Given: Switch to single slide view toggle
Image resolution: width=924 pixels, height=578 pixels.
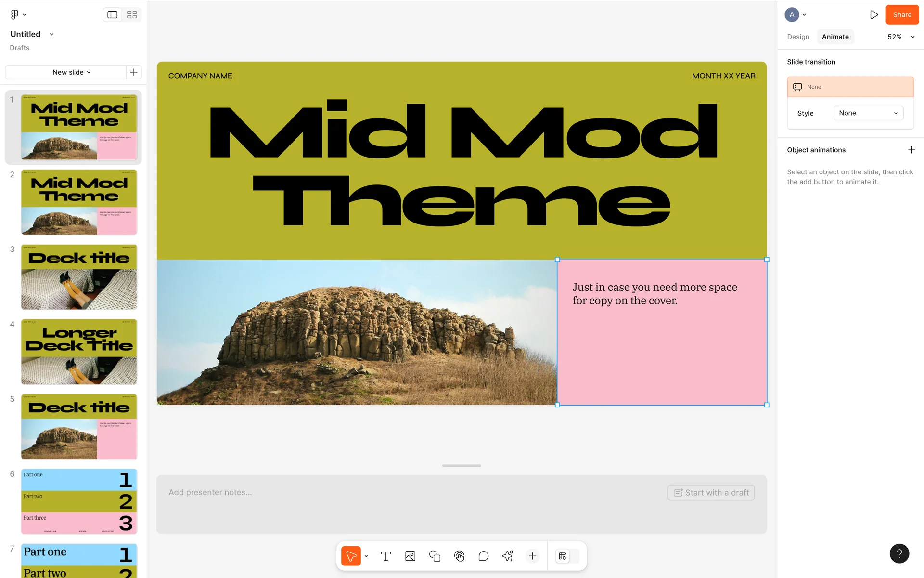Looking at the screenshot, I should [113, 15].
